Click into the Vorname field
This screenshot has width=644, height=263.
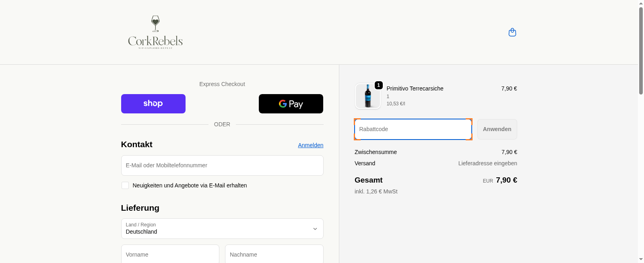170,255
